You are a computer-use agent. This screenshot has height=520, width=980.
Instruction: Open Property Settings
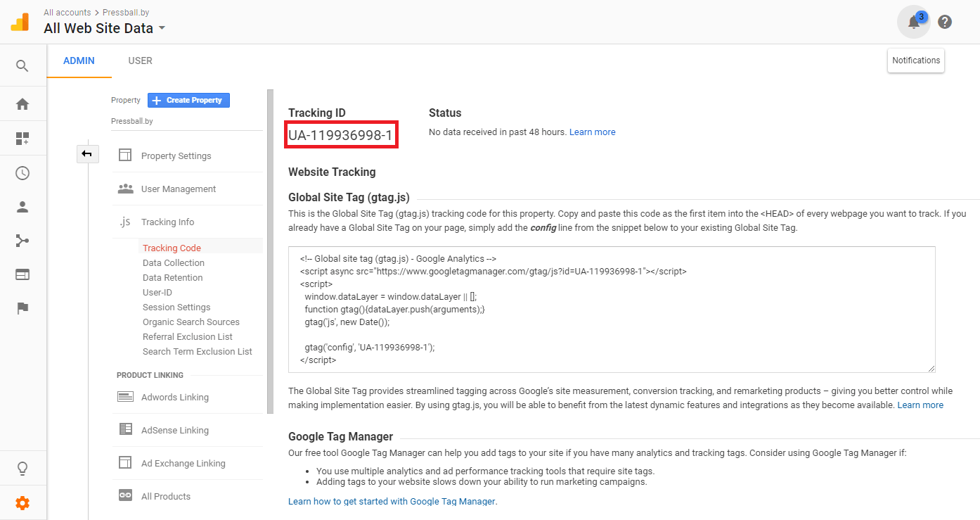coord(176,156)
